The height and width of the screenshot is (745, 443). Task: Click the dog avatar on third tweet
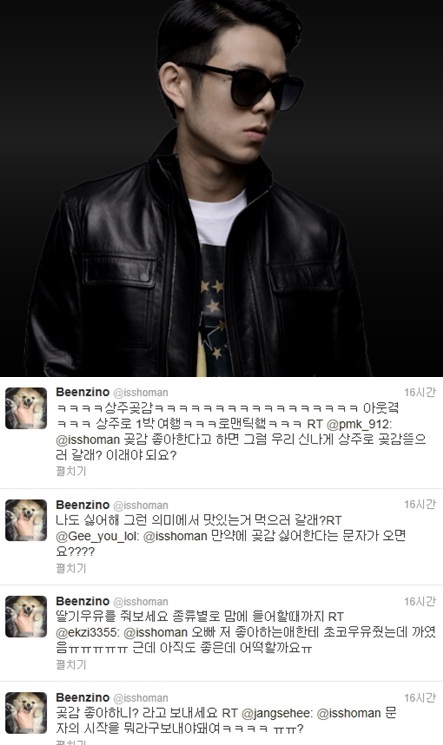tap(26, 616)
